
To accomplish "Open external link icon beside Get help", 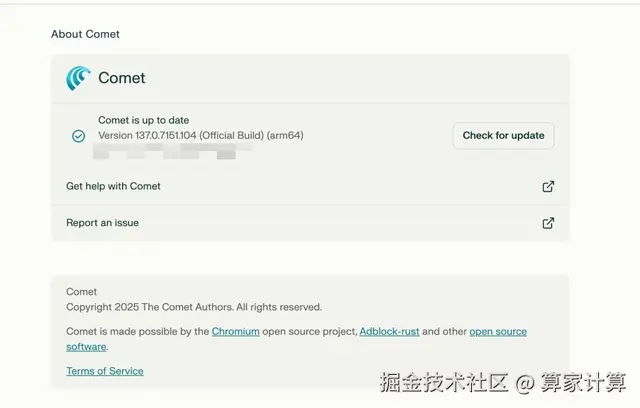I will click(548, 186).
